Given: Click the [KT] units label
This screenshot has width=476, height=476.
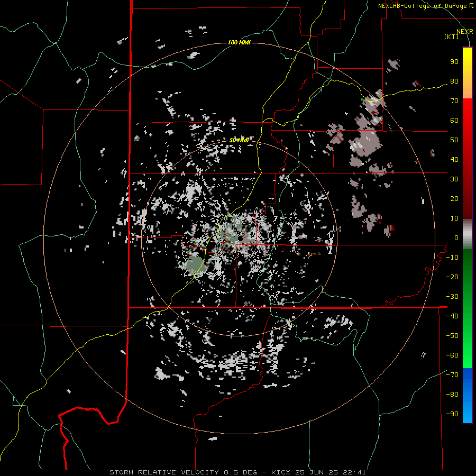Looking at the screenshot, I should pyautogui.click(x=451, y=36).
